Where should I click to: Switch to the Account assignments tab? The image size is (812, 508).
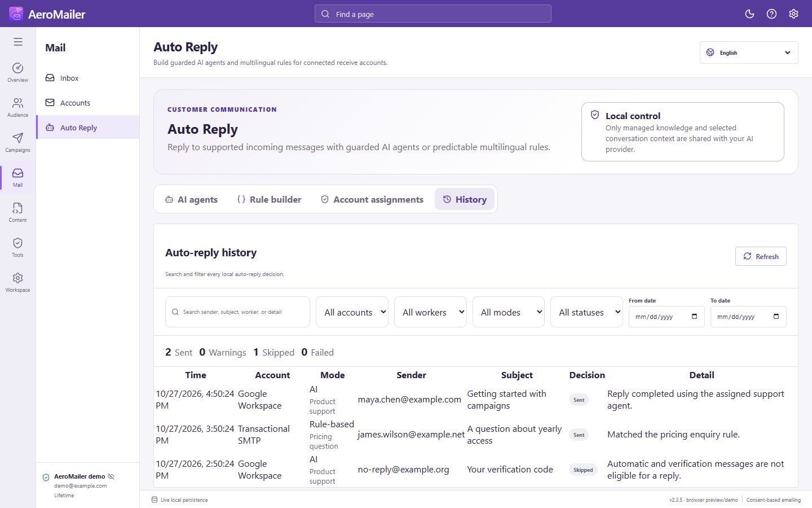pos(372,199)
